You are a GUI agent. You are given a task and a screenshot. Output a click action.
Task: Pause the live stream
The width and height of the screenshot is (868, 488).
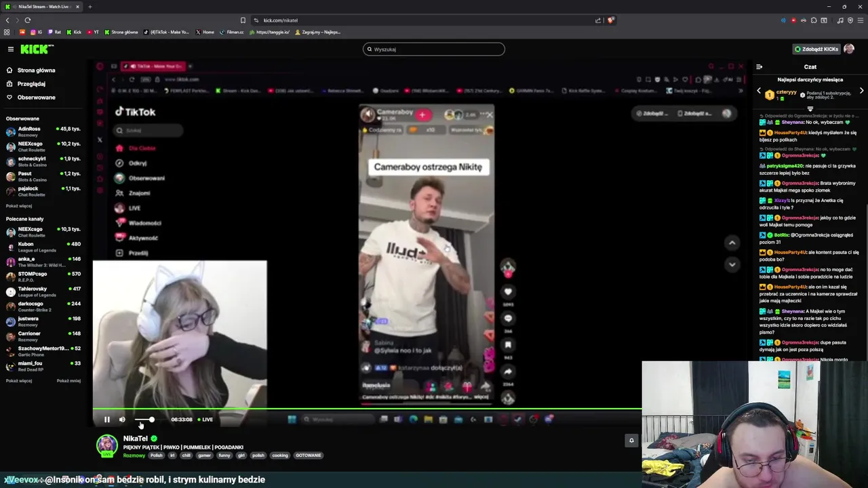(106, 420)
